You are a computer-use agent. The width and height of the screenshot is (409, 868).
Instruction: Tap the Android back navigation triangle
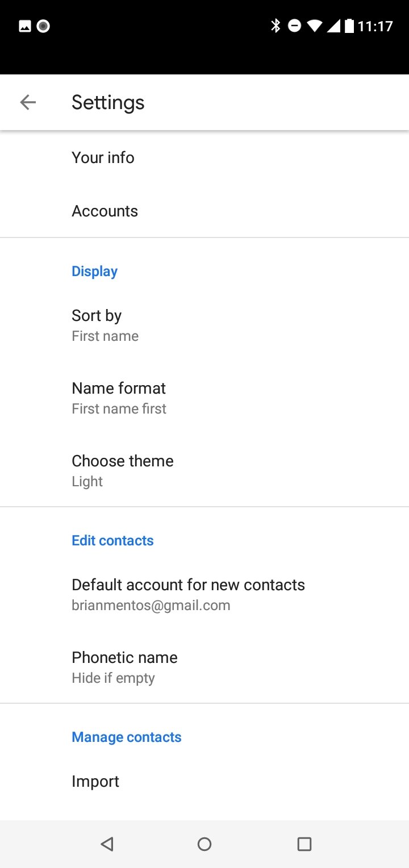coord(107,844)
